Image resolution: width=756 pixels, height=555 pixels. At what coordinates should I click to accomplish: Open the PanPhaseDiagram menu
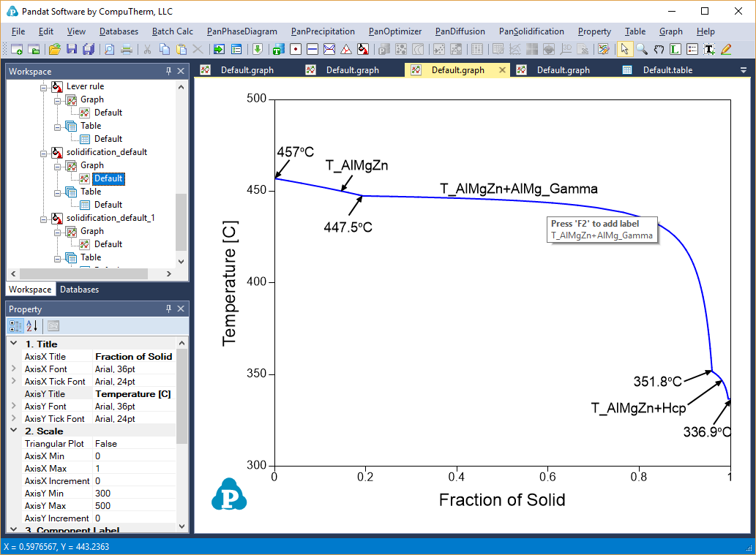[x=242, y=31]
